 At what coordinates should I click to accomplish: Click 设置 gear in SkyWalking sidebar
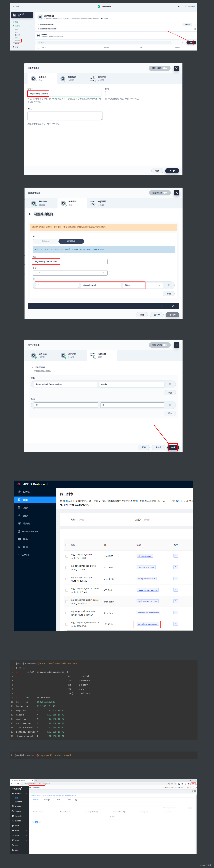13,850
